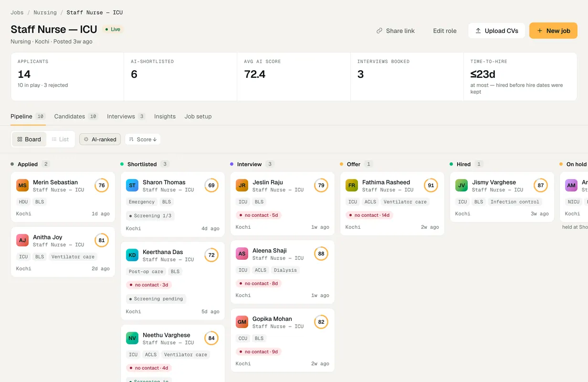Open the Pipeline tab
Viewport: 588px width, 382px height.
[x=28, y=117]
